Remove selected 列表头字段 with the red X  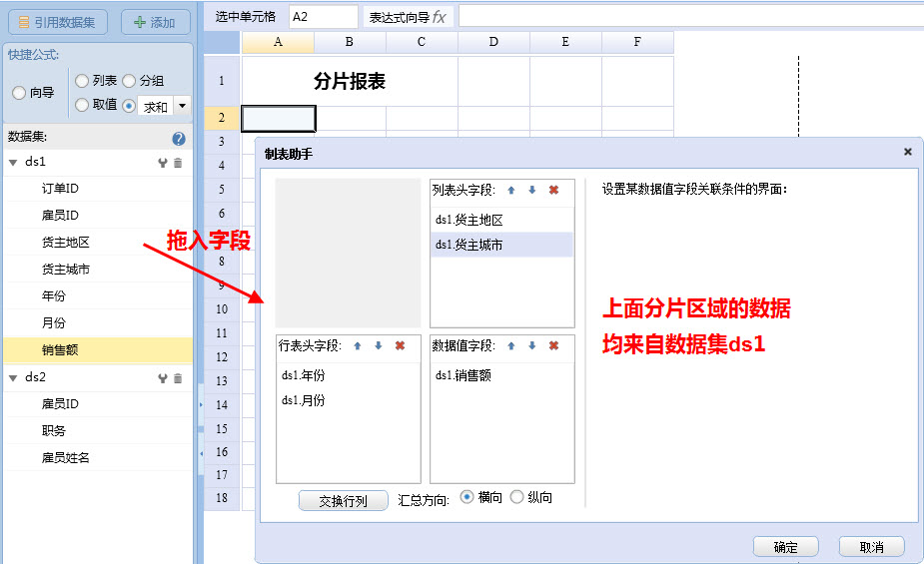553,190
